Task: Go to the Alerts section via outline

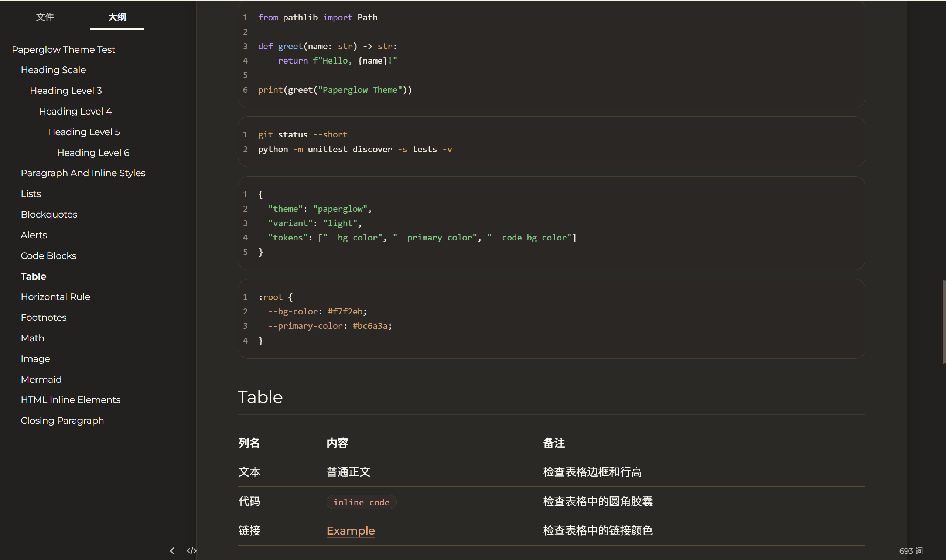Action: point(34,235)
